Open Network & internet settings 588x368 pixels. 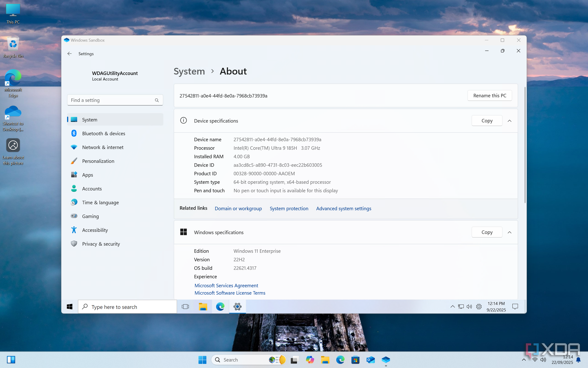coord(115,147)
